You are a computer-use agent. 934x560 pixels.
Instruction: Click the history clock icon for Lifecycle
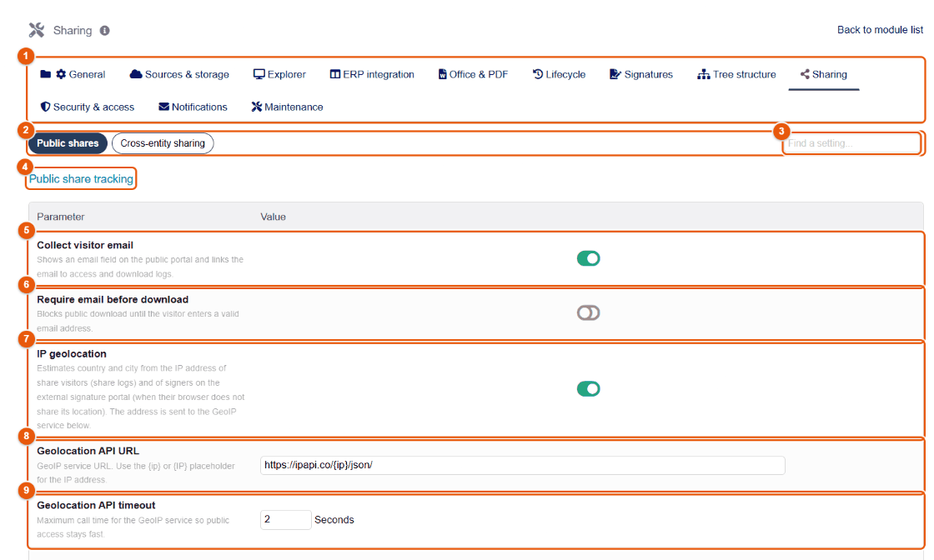537,74
